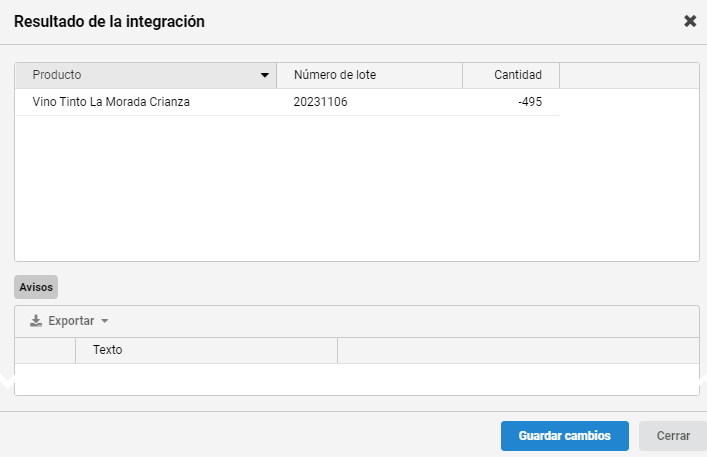Select the -495 quantity cell
This screenshot has height=457, width=707.
point(511,102)
